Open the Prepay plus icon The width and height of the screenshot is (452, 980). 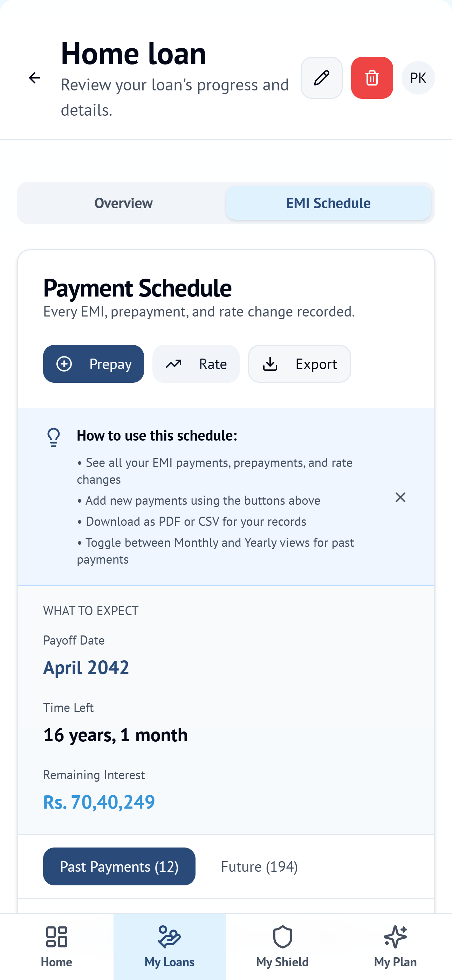[x=64, y=364]
